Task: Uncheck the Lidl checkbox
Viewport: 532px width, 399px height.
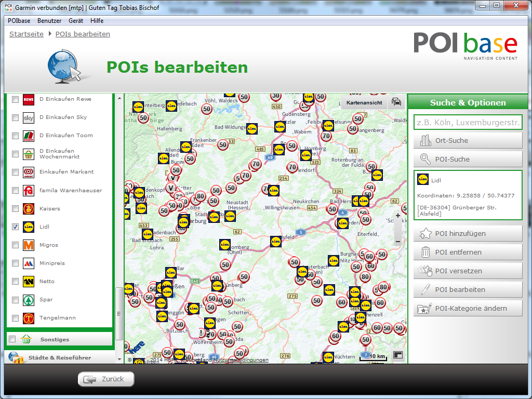Action: tap(15, 227)
